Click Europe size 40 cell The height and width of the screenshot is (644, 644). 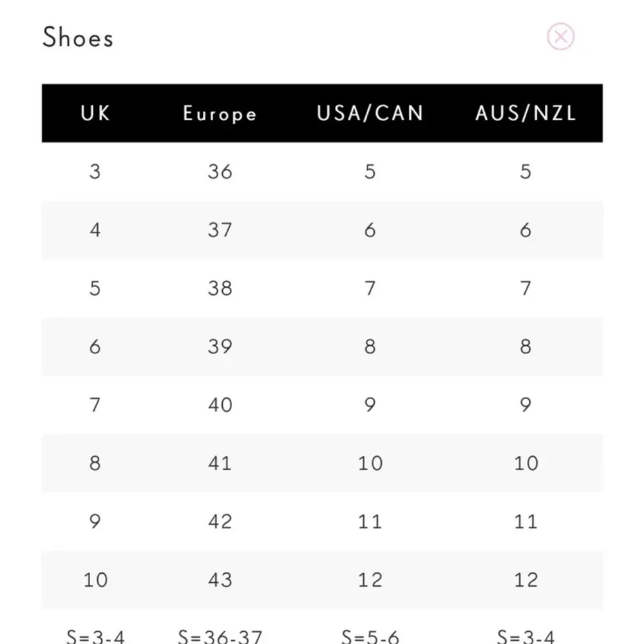point(220,405)
